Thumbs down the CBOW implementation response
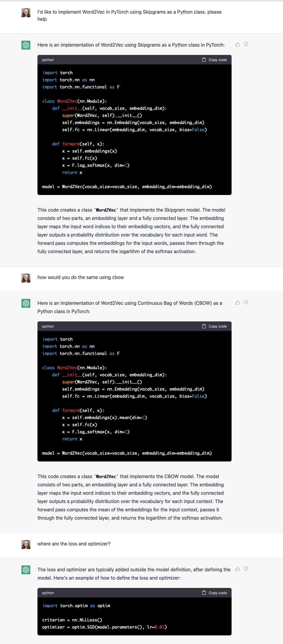 (x=246, y=302)
